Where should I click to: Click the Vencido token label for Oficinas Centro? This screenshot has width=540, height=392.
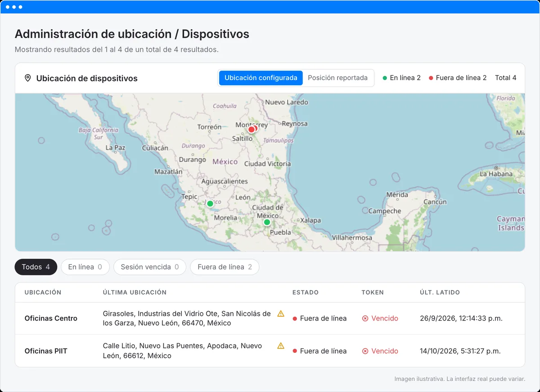click(x=385, y=319)
